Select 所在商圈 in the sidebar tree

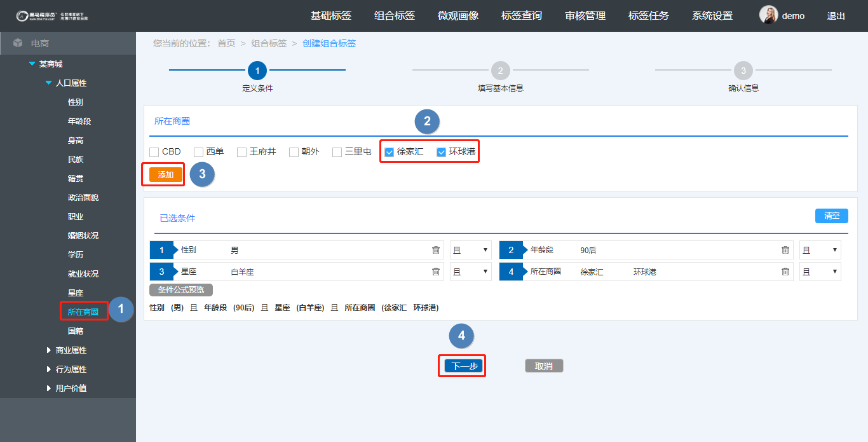click(x=83, y=312)
